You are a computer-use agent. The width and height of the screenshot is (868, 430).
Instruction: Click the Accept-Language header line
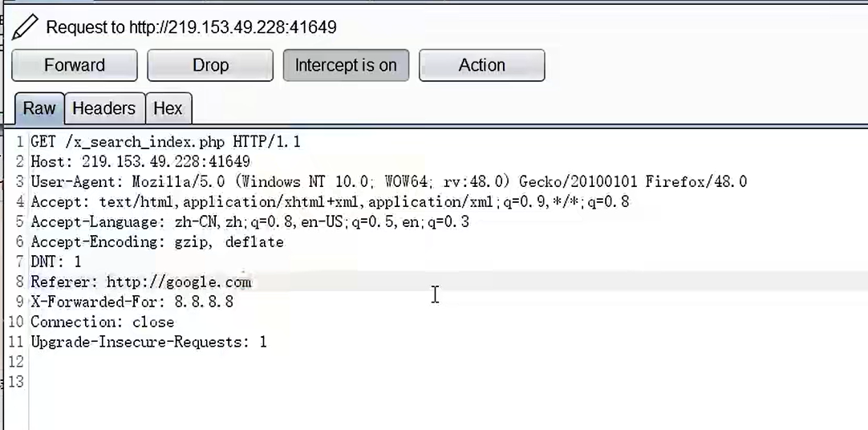coord(249,222)
